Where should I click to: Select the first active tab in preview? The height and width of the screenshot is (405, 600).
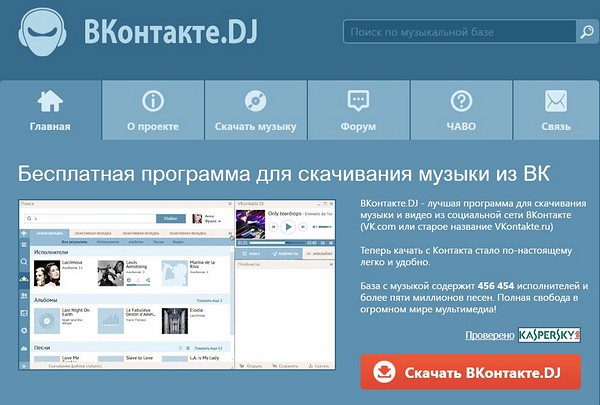tap(50, 233)
